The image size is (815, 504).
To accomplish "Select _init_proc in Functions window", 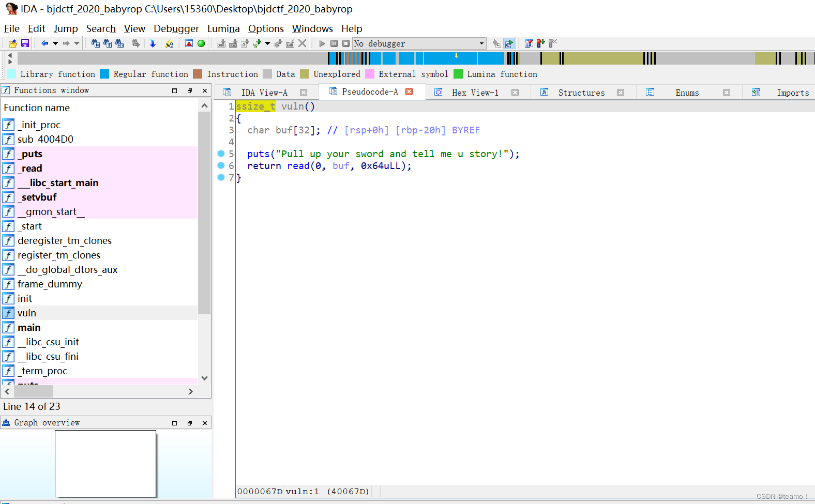I will click(99, 125).
